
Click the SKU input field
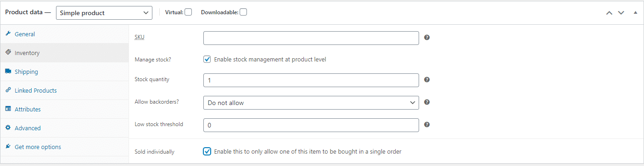[x=311, y=38]
